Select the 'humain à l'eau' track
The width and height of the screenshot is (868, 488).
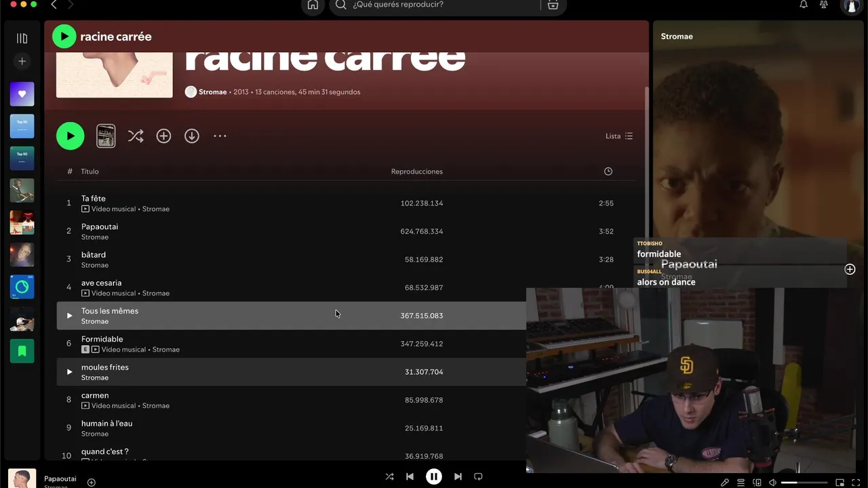[x=107, y=424]
